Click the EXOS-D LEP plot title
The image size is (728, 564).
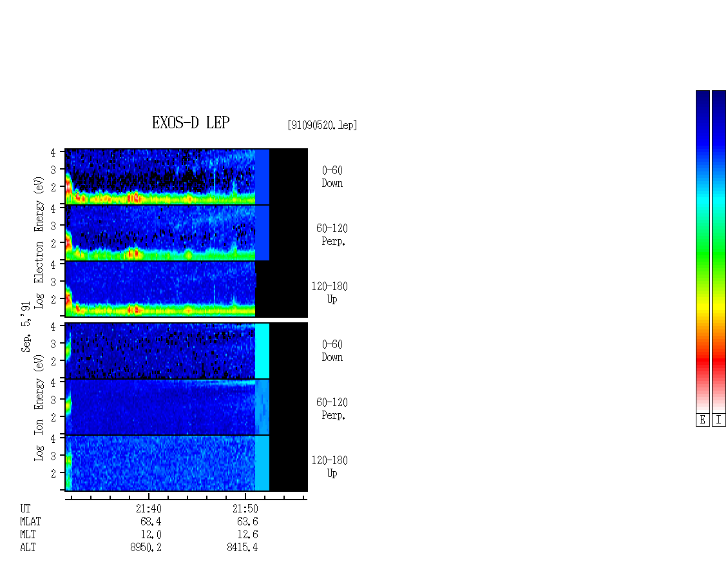191,122
